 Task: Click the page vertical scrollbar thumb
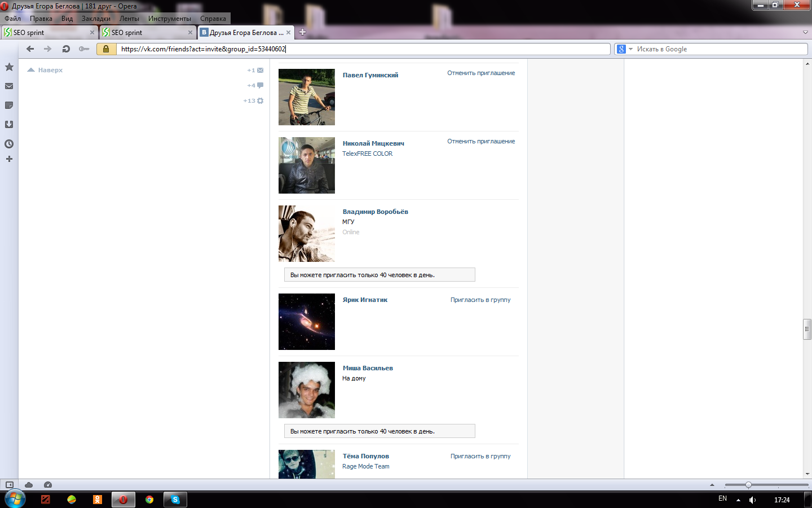807,329
